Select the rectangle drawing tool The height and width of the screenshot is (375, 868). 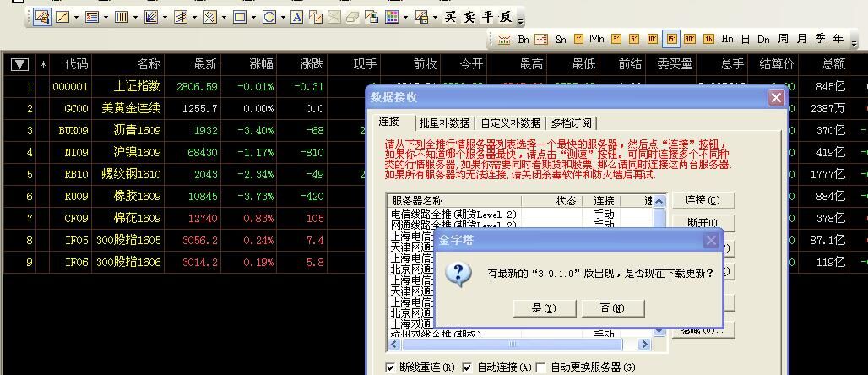coord(239,17)
